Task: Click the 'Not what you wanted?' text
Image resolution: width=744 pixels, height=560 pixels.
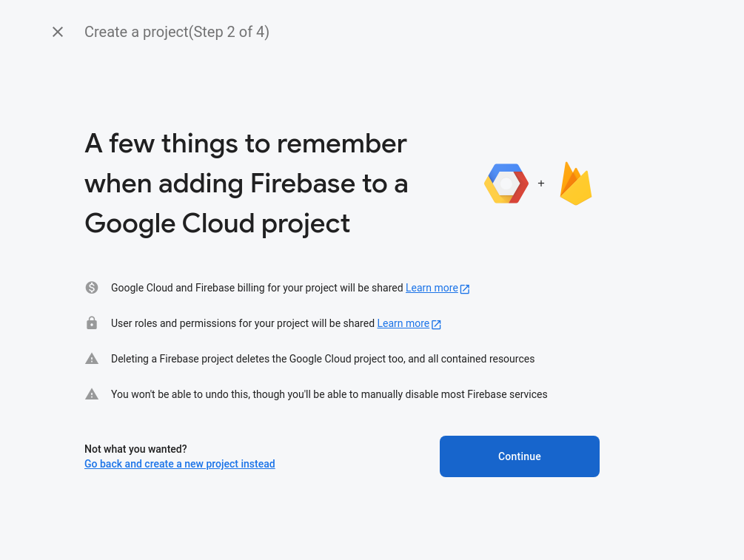Action: click(135, 449)
